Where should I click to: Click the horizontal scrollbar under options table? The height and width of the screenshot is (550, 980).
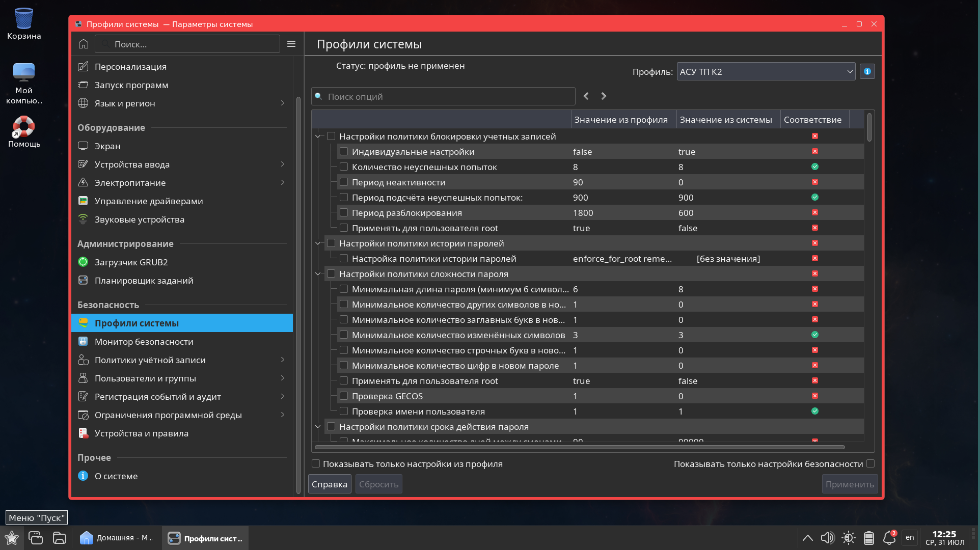pyautogui.click(x=579, y=447)
